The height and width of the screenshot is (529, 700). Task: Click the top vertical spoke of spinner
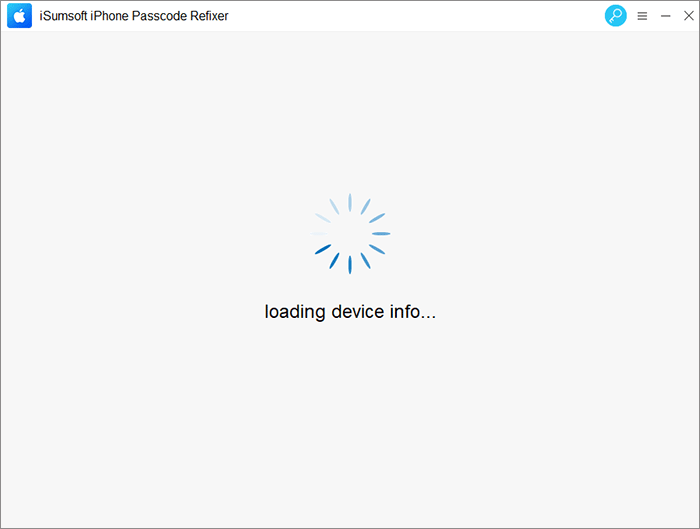350,202
